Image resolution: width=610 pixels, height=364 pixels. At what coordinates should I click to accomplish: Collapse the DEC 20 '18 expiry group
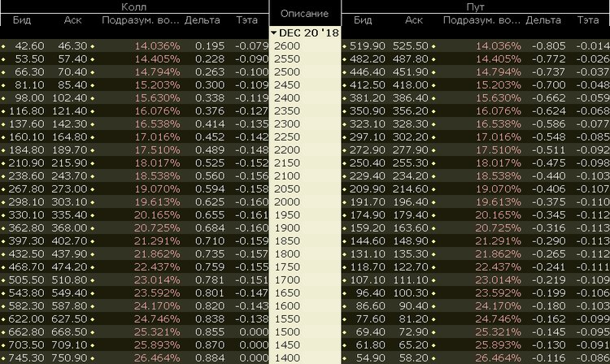tap(274, 33)
